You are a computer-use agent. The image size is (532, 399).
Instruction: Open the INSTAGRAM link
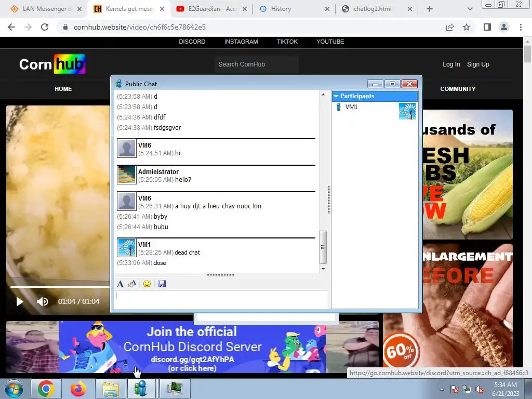[241, 42]
